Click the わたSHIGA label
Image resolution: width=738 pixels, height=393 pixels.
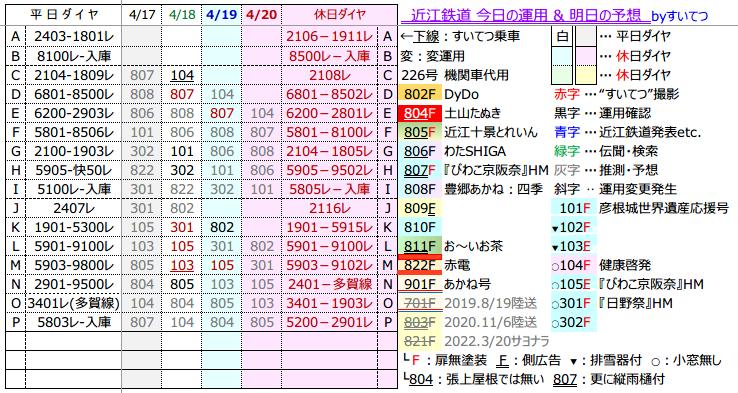pos(475,151)
